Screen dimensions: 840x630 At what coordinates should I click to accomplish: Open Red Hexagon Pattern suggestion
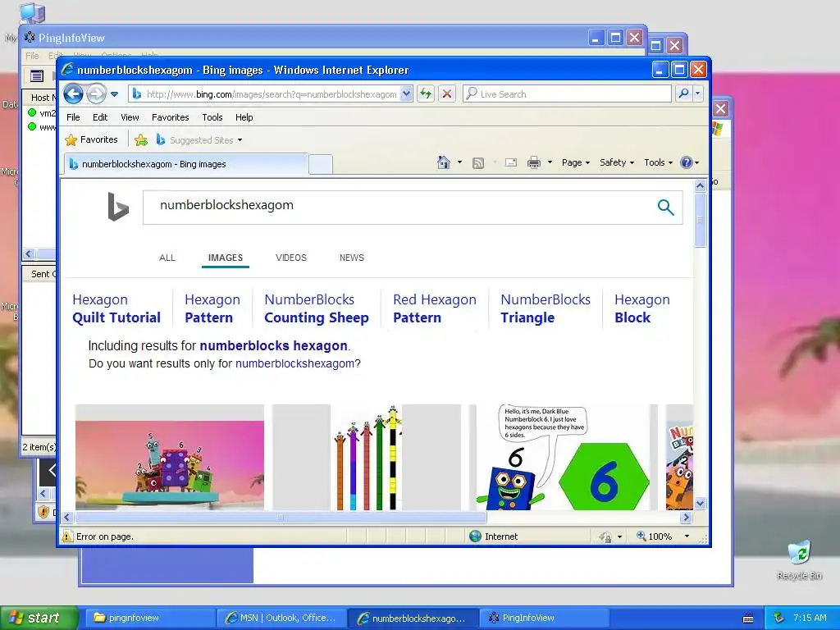pyautogui.click(x=435, y=308)
